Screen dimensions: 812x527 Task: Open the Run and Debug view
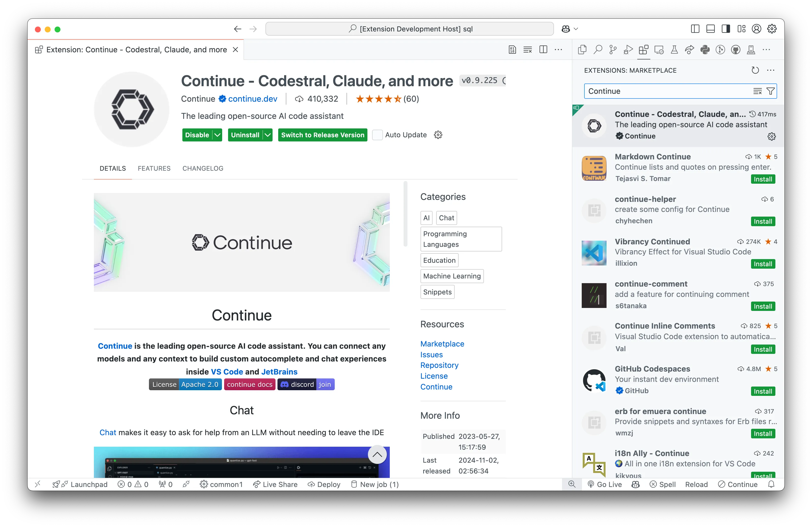coord(628,50)
